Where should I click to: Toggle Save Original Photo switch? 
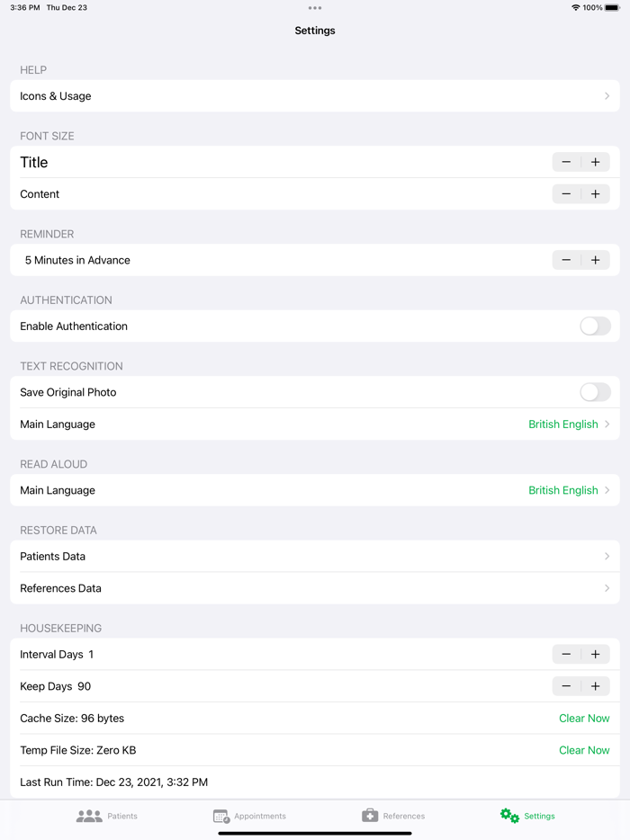(x=595, y=392)
